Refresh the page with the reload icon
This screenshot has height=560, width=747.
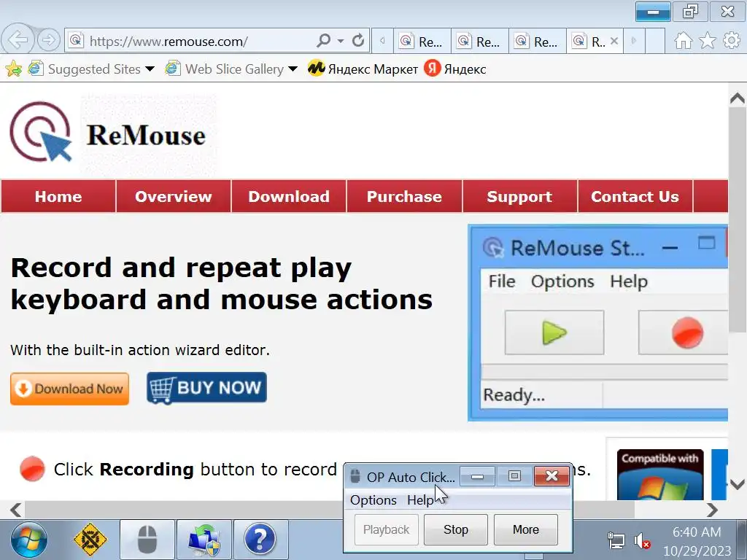pyautogui.click(x=358, y=41)
